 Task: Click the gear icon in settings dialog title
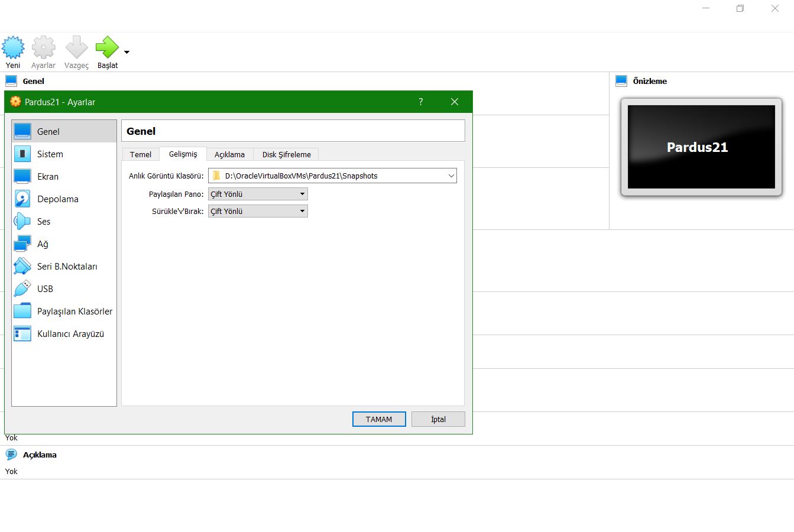[x=15, y=102]
